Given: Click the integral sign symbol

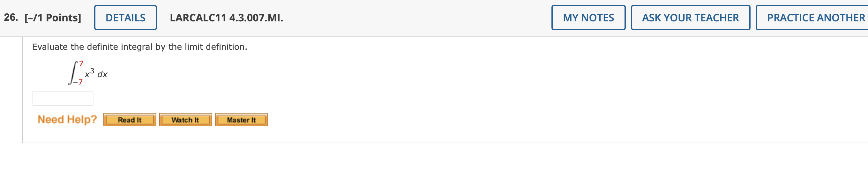Looking at the screenshot, I should pos(73,73).
